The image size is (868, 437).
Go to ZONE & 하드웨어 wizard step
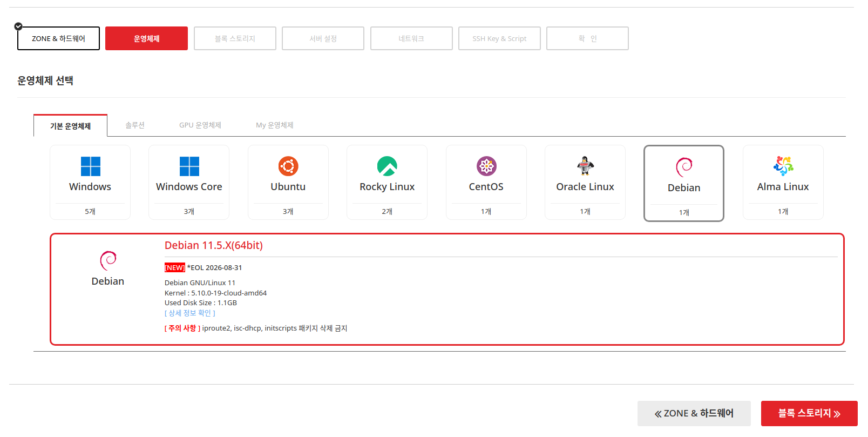coord(58,38)
